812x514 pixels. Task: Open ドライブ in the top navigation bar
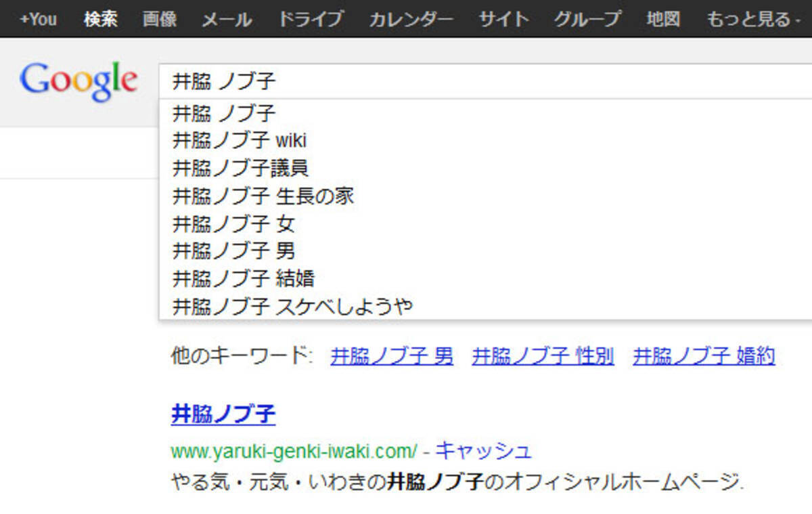[311, 18]
